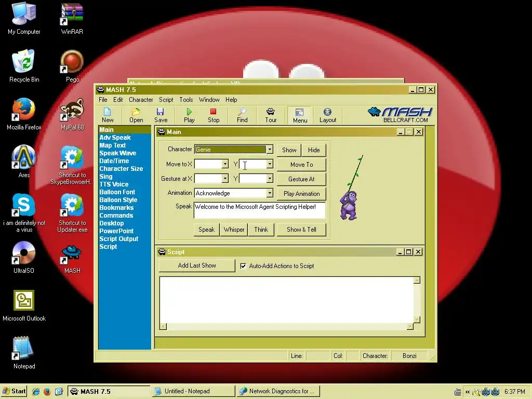
Task: Click the Play Animation button
Action: pos(302,194)
